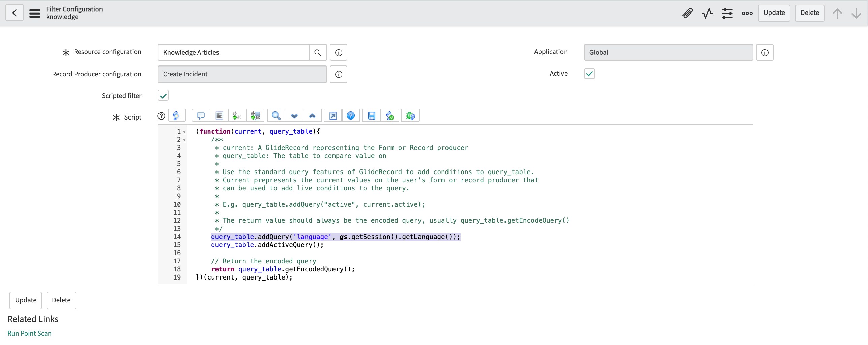Edit the Resource configuration field
This screenshot has height=345, width=868.
click(x=233, y=52)
